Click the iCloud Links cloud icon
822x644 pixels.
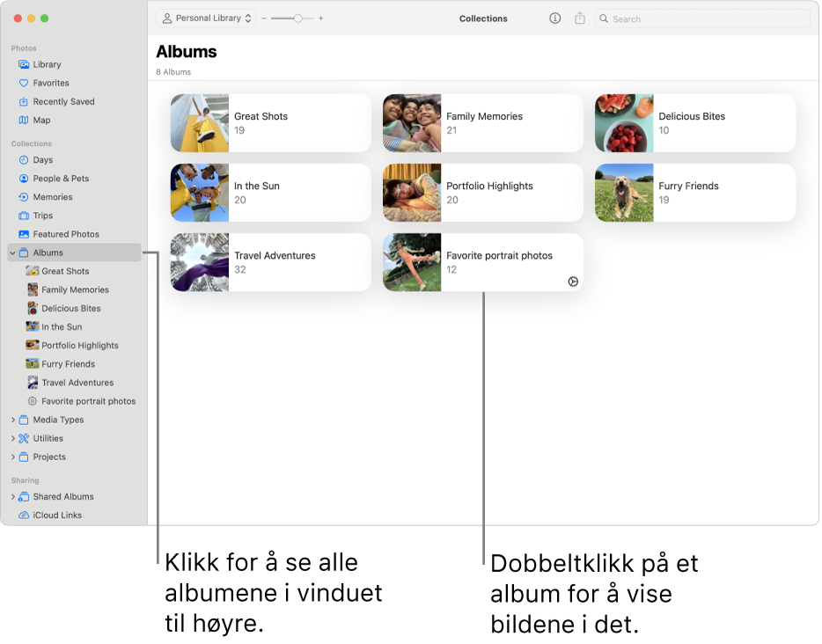(x=24, y=515)
